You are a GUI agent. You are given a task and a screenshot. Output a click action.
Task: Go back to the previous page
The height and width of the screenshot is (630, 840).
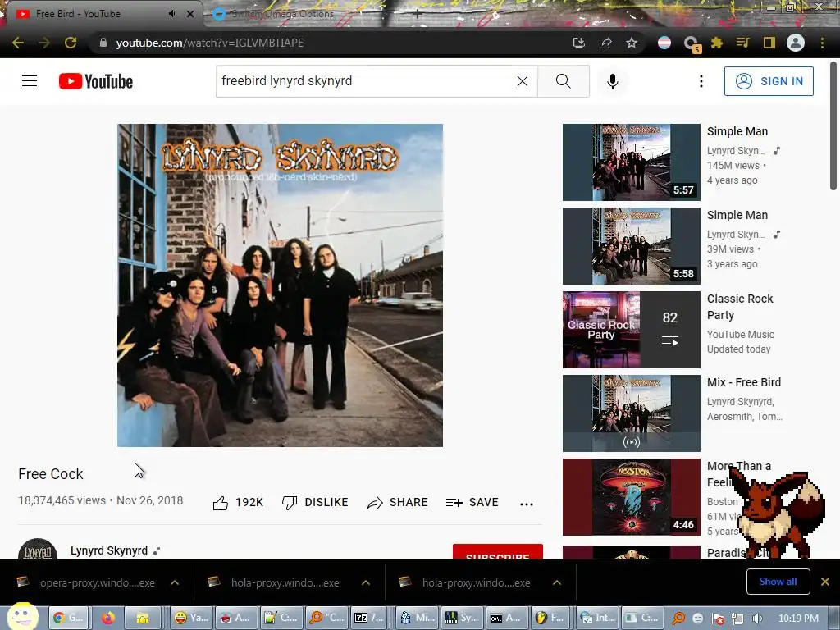coord(18,43)
